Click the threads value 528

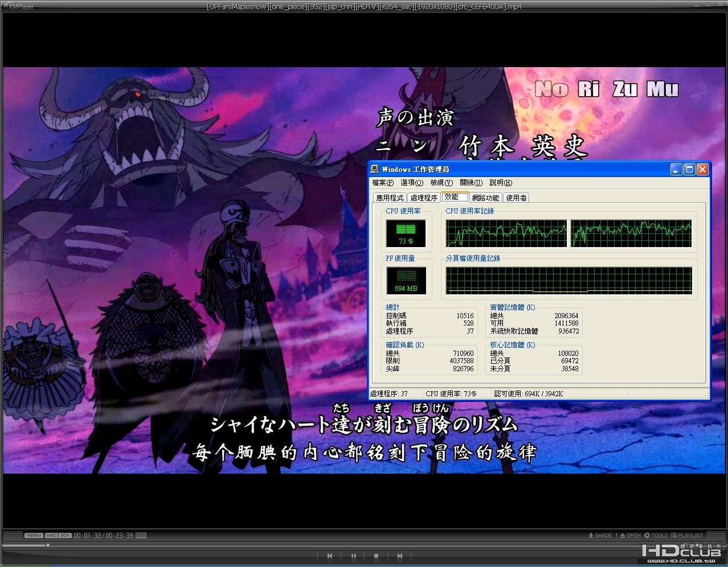(468, 323)
